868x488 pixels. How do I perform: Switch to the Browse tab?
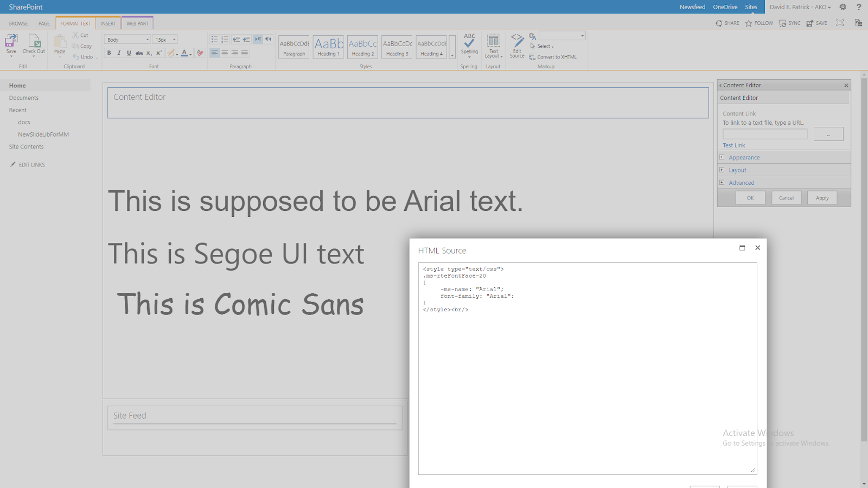[18, 23]
